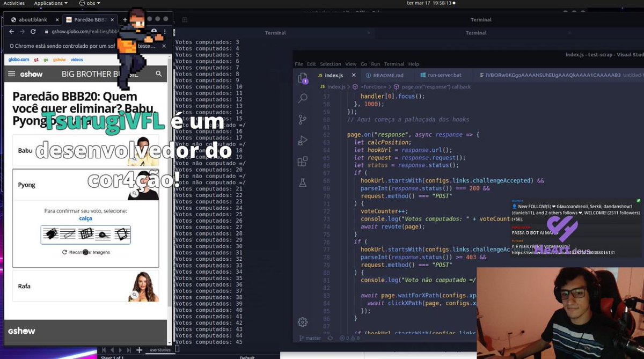Open the g1 link
This screenshot has height=359, width=644.
point(36,60)
